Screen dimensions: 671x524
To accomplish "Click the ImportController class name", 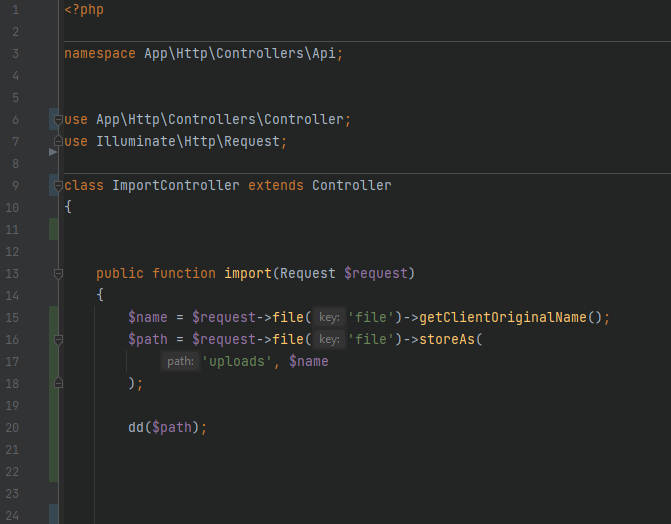I will 176,186.
